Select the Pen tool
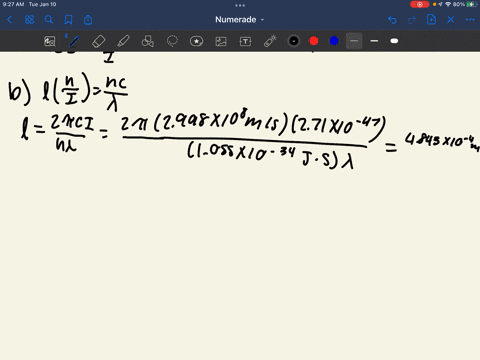The image size is (480, 360). tap(74, 41)
